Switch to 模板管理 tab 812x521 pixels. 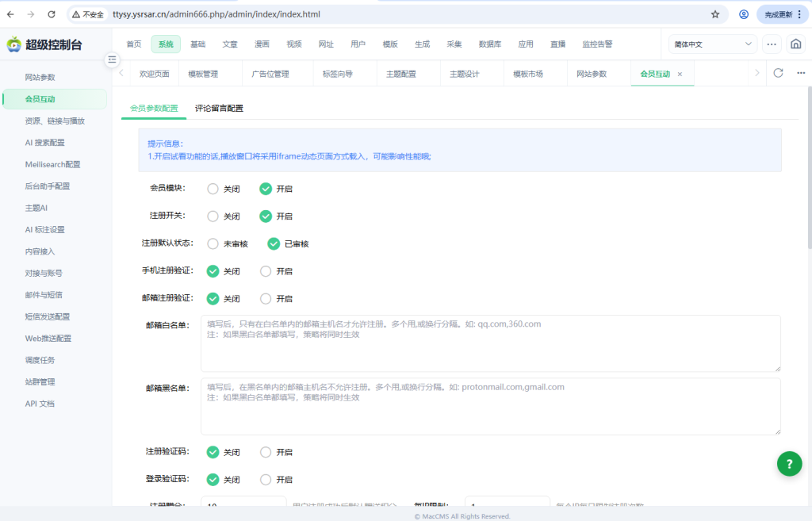203,74
